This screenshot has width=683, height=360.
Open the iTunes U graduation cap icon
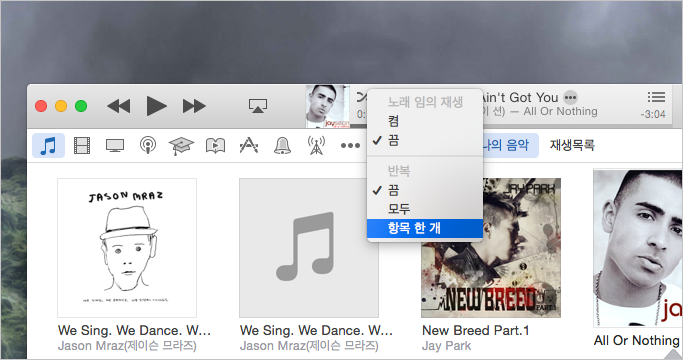181,146
